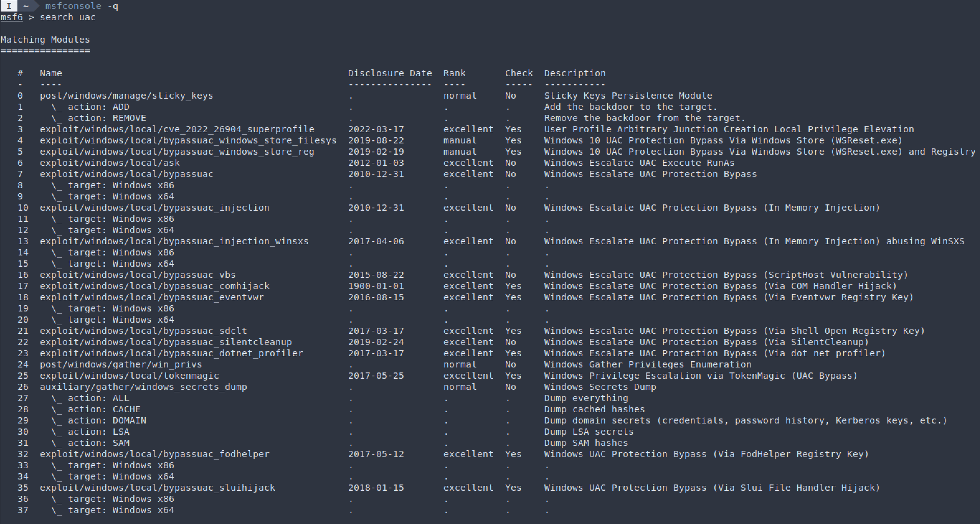Click the Description column header
The width and height of the screenshot is (980, 524).
coord(575,73)
